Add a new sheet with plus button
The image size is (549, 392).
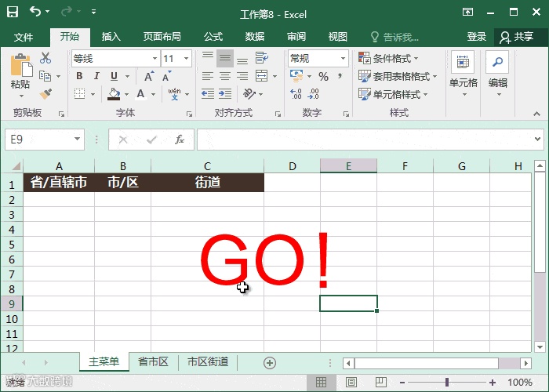pos(269,362)
